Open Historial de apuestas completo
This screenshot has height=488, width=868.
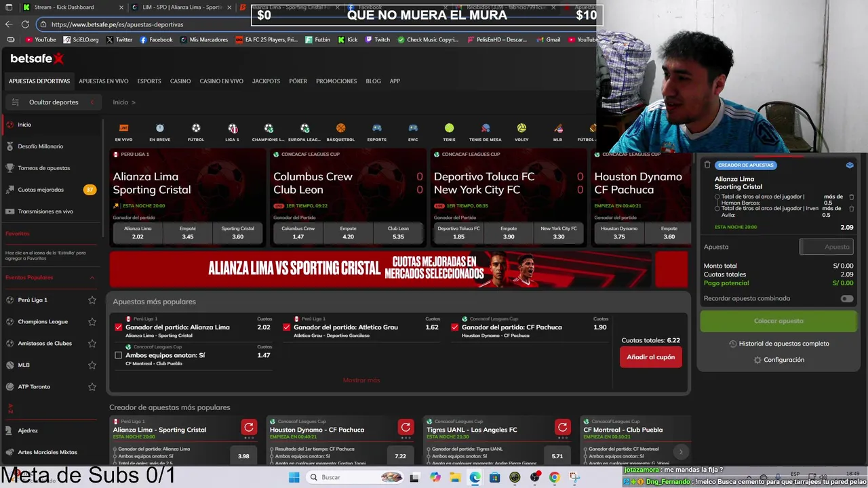point(778,344)
